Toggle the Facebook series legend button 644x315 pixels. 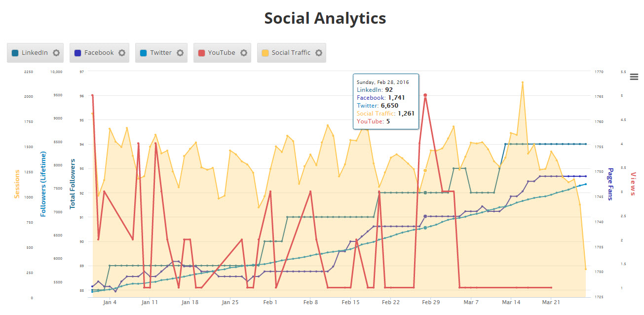tap(99, 53)
